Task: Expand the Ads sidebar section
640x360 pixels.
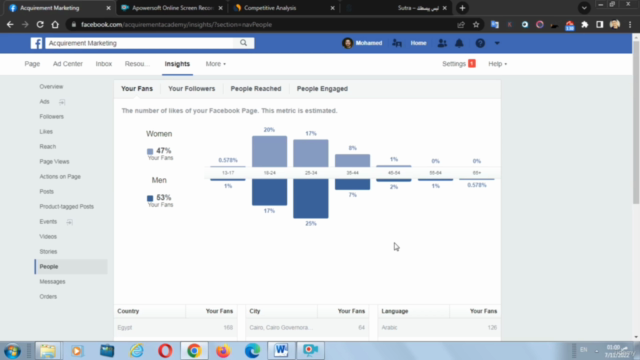Action: (x=62, y=102)
